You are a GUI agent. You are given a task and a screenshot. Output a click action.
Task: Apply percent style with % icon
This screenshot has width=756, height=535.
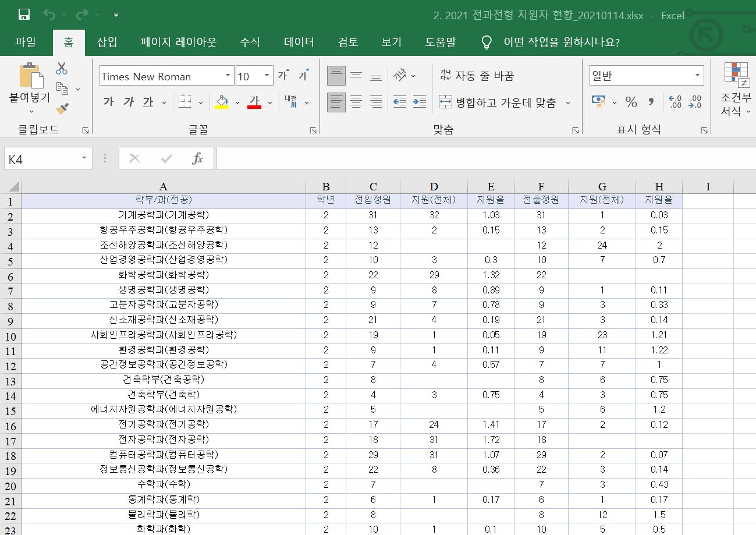pyautogui.click(x=631, y=102)
